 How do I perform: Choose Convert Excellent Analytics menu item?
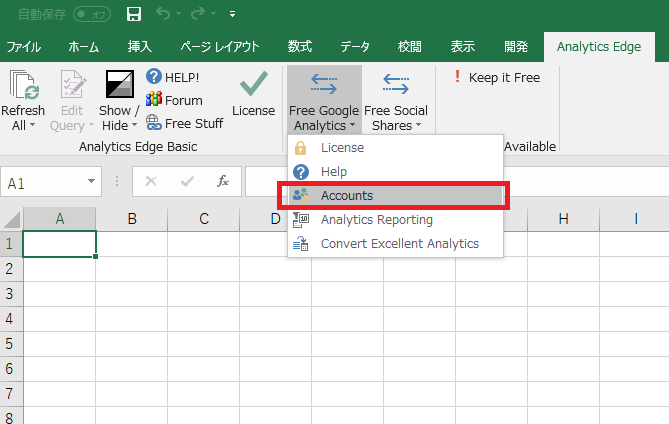[396, 244]
